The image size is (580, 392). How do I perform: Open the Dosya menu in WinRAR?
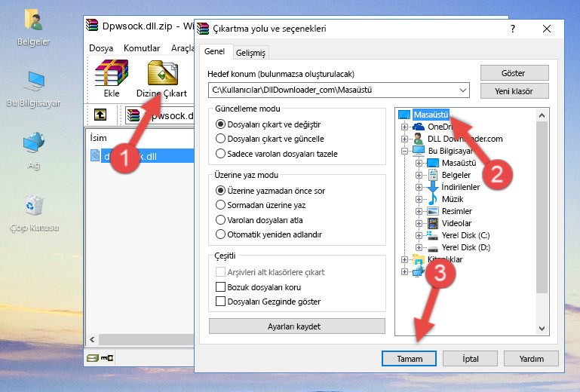(x=101, y=48)
